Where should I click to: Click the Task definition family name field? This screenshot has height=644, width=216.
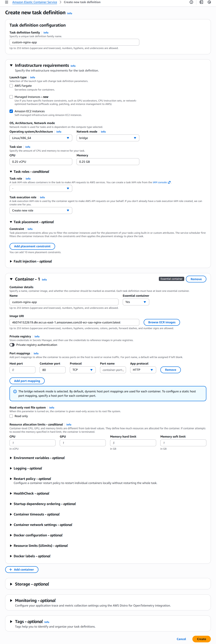[x=74, y=42]
